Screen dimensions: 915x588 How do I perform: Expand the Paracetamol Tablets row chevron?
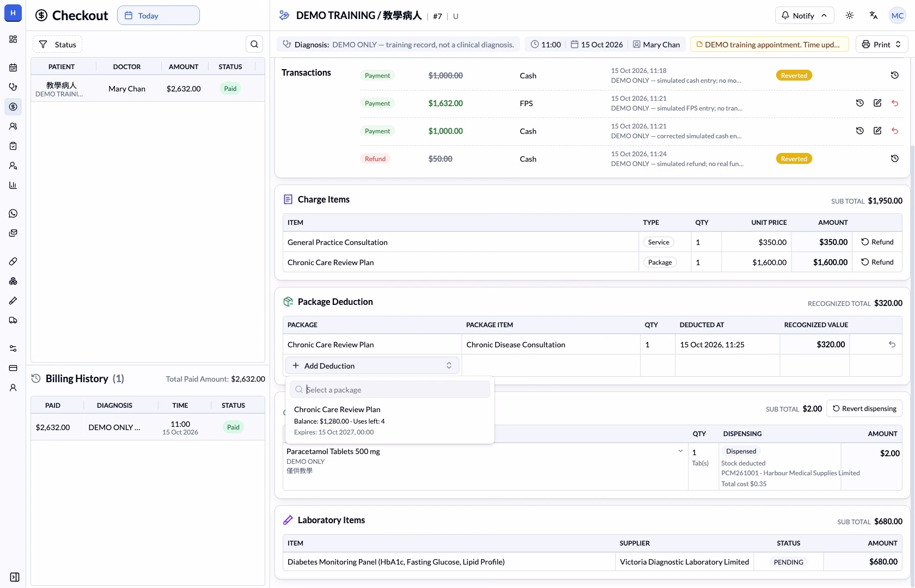coord(680,451)
